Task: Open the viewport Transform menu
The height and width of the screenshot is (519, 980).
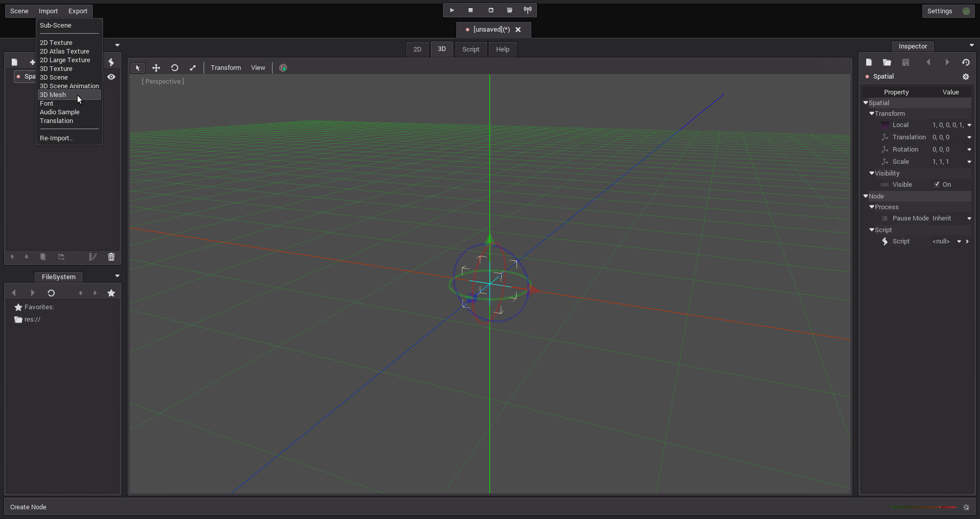Action: click(226, 68)
